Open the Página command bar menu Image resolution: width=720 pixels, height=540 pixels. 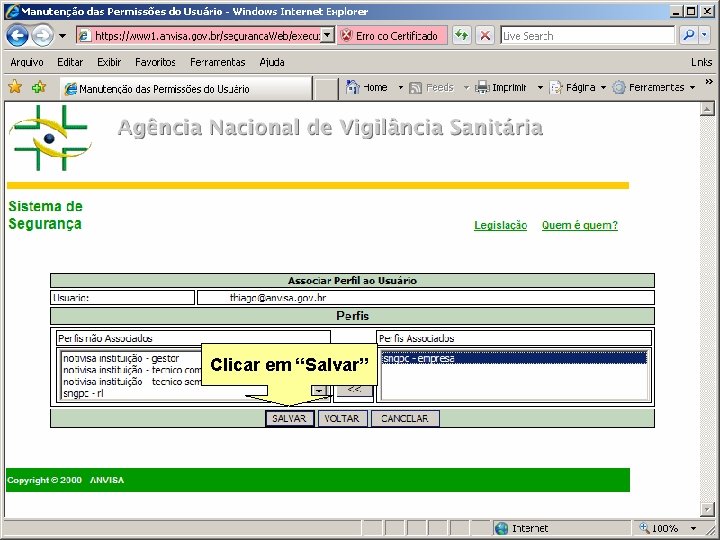(x=578, y=87)
